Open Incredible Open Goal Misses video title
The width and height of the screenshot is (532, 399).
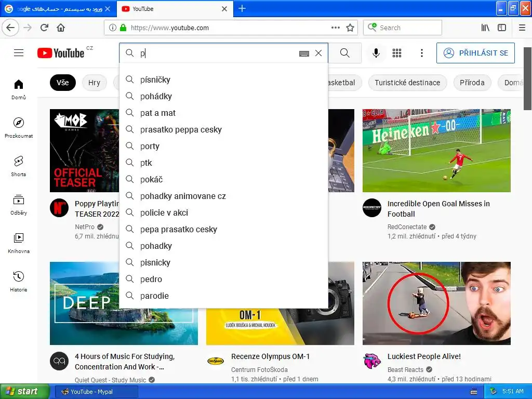click(438, 209)
